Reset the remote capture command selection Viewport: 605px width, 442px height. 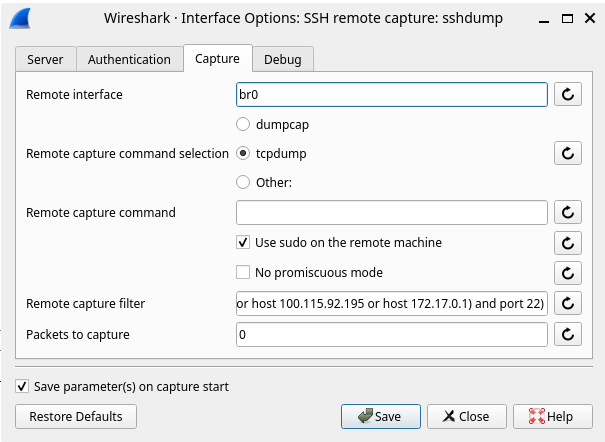point(567,153)
